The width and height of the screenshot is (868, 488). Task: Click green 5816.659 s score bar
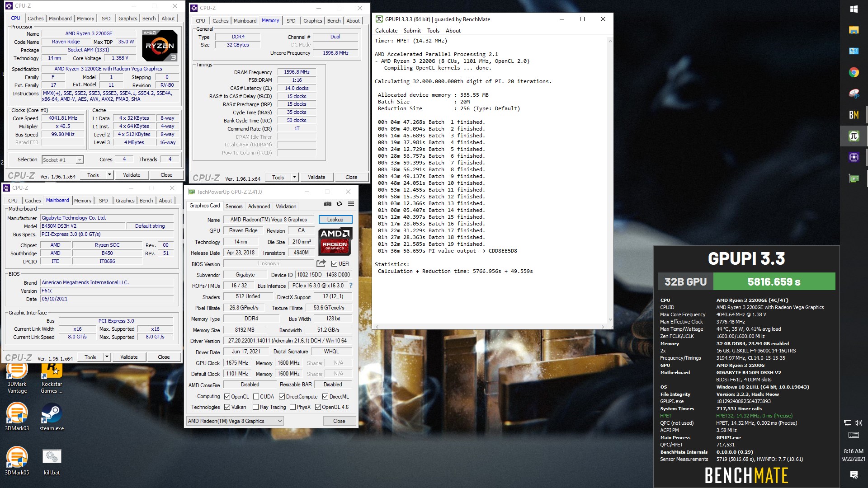[774, 282]
